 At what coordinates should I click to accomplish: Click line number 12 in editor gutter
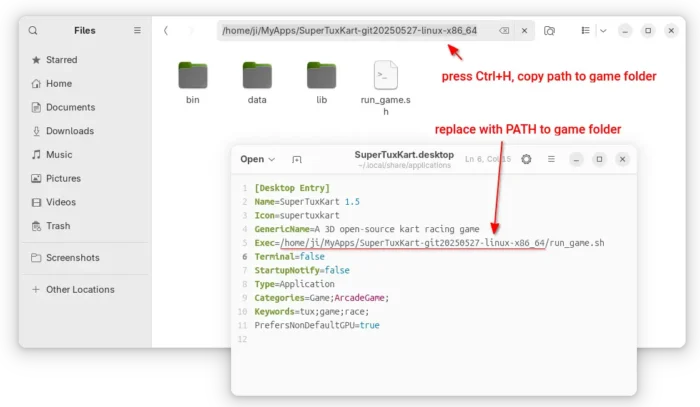coord(242,339)
